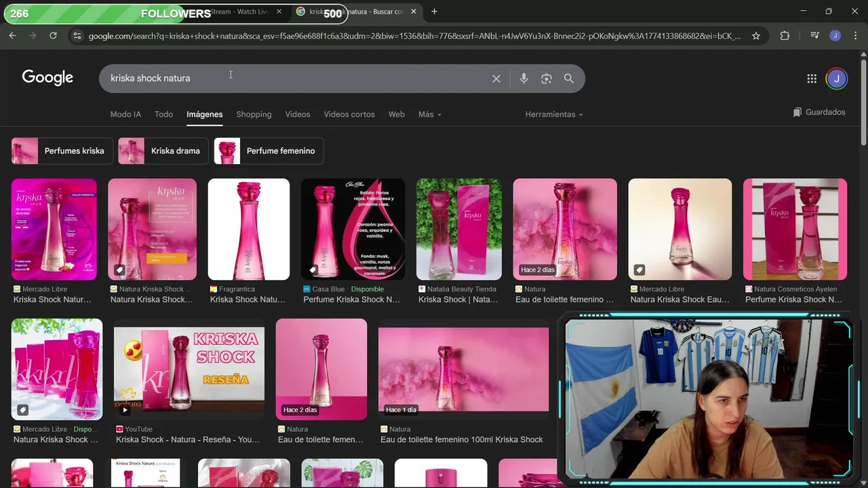Image resolution: width=868 pixels, height=488 pixels.
Task: Select the Imágenes tab
Action: tap(205, 115)
